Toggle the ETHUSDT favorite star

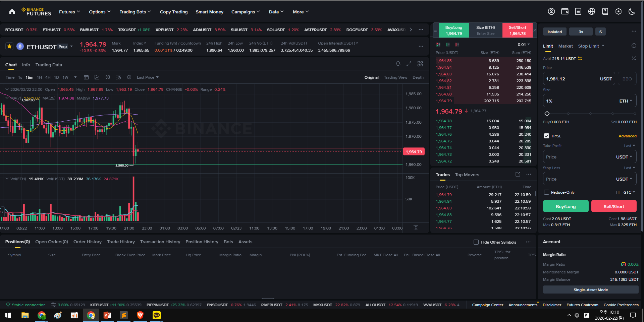pos(9,47)
